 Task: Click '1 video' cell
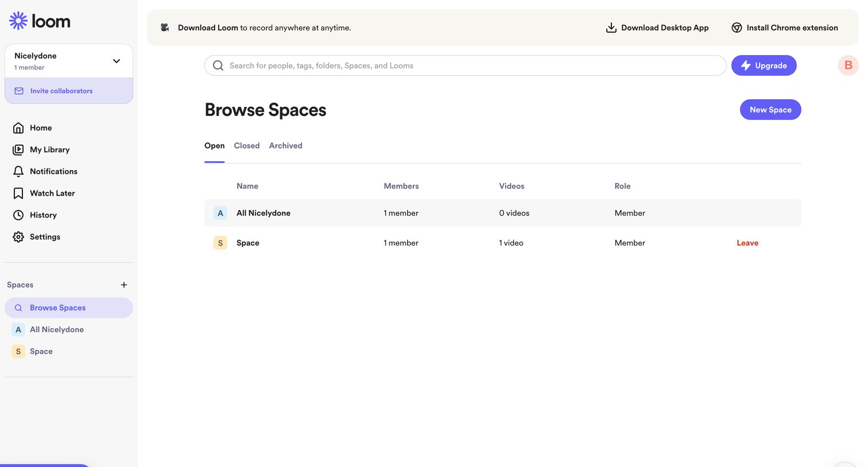click(x=511, y=243)
